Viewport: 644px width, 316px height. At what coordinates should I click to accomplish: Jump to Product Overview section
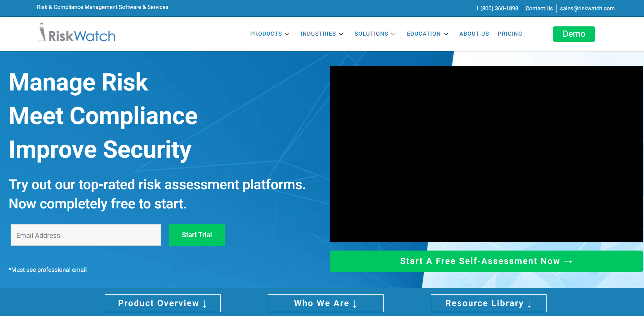point(163,303)
